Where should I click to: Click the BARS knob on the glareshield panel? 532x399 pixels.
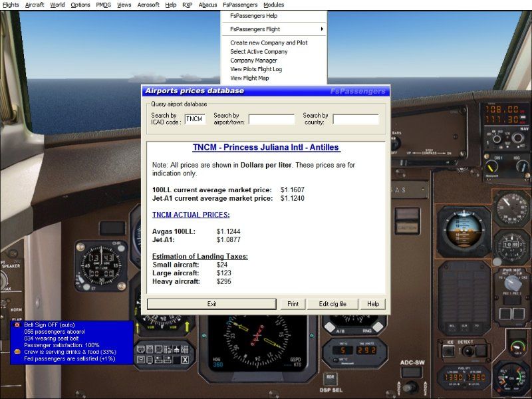point(395,143)
